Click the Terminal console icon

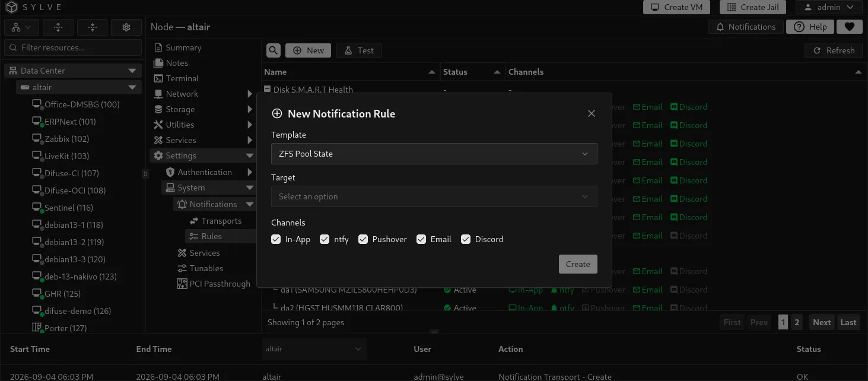pos(158,78)
